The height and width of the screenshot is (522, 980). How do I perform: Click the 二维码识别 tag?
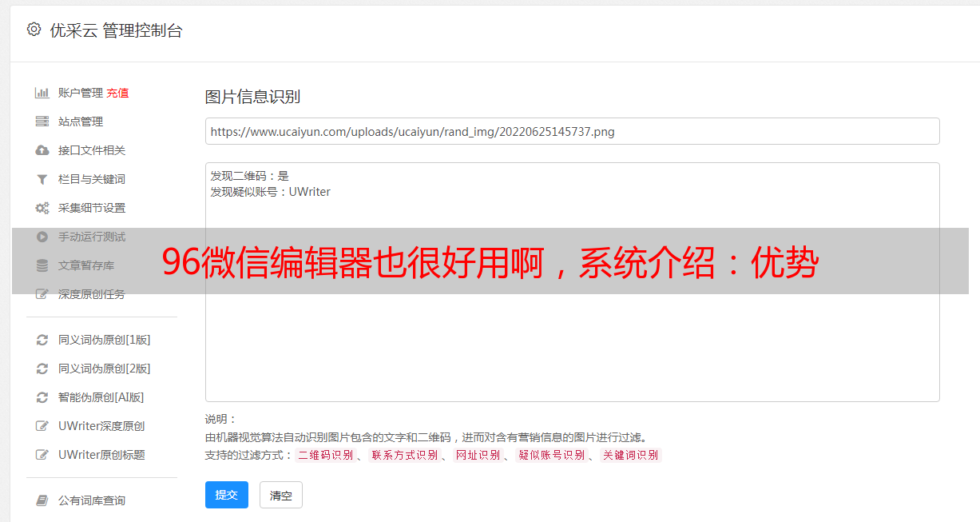326,455
